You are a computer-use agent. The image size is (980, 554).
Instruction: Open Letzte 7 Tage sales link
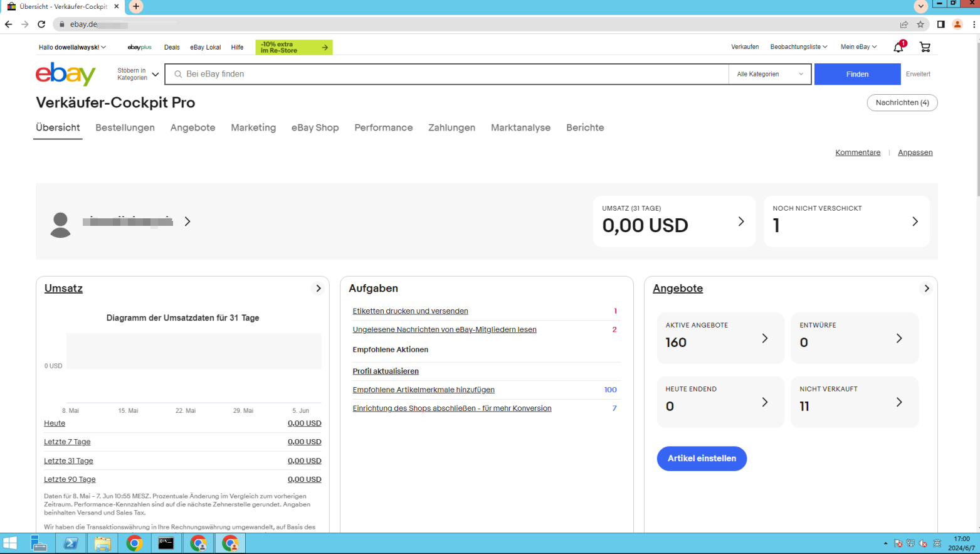[x=67, y=442]
